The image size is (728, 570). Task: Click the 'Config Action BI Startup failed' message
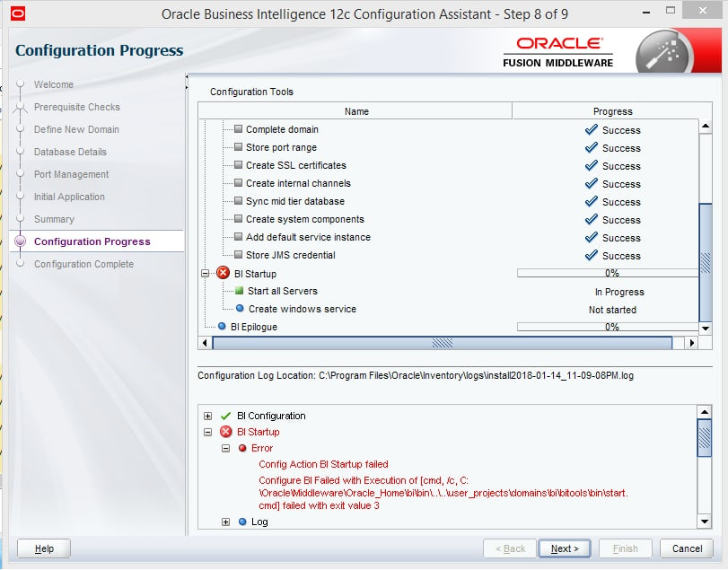(323, 464)
